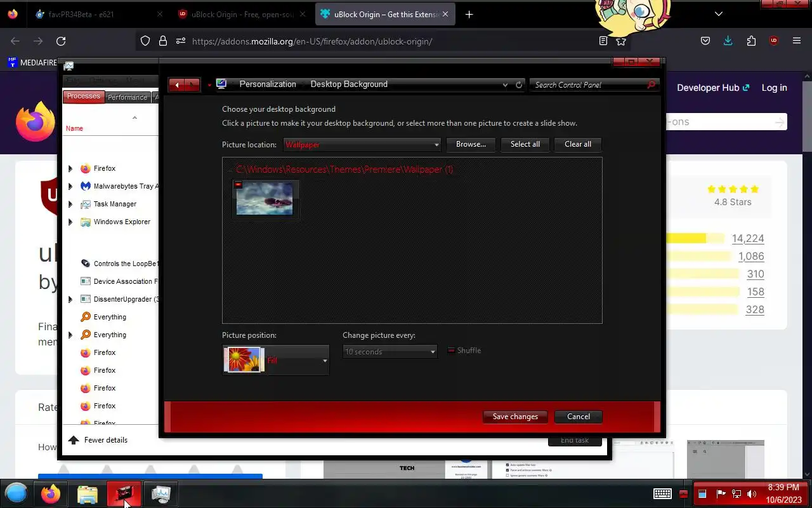Click Firefox icon in taskbar
Screen dimensions: 812x508
(x=51, y=494)
